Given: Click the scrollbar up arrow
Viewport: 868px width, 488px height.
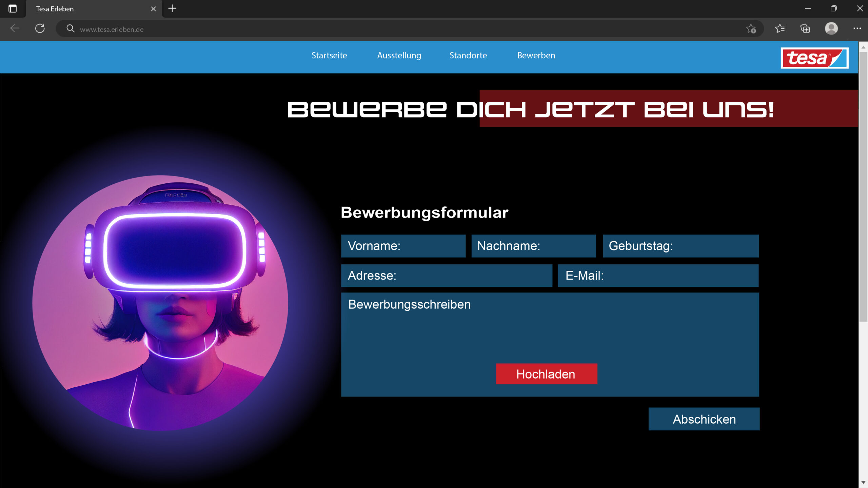Looking at the screenshot, I should pyautogui.click(x=863, y=47).
